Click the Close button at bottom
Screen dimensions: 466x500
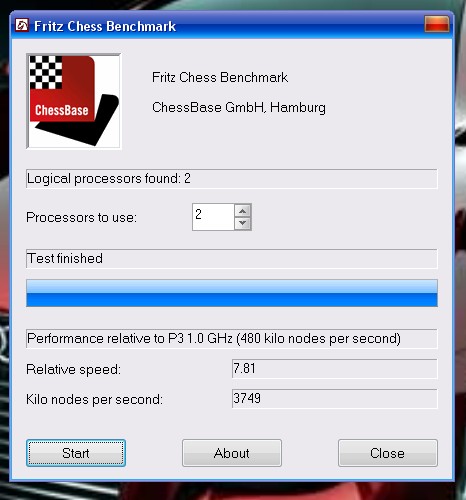coord(388,453)
